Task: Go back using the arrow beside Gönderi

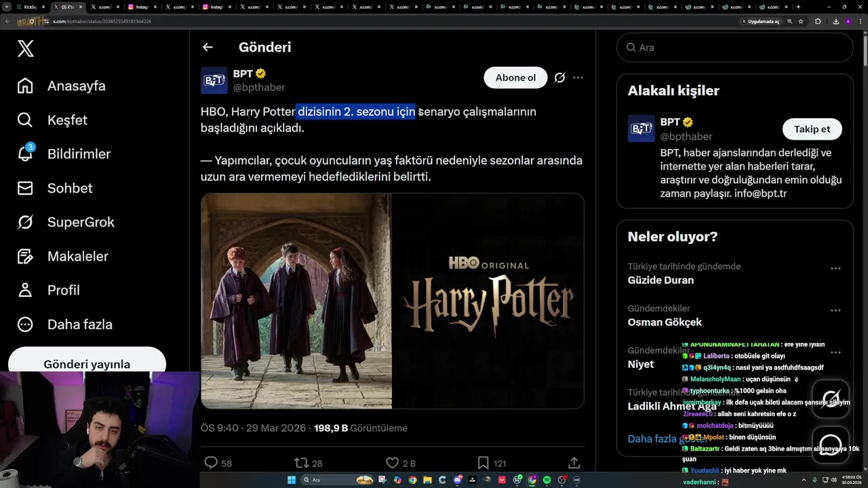Action: point(208,47)
